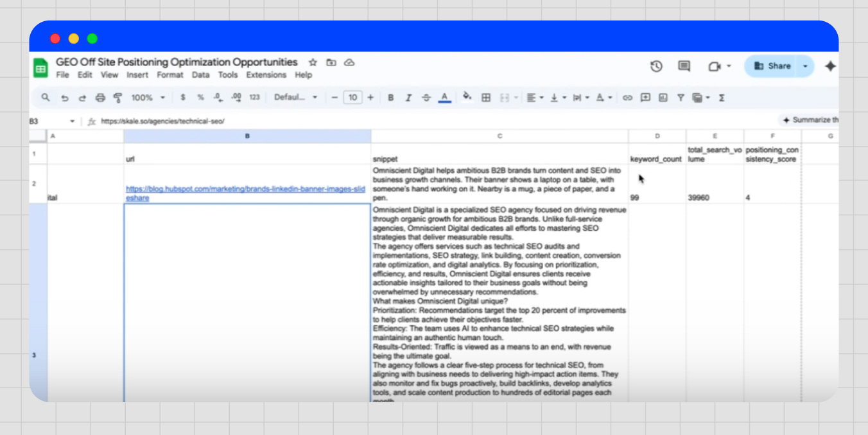Open the blog.hubspot.com banner images link

click(246, 189)
